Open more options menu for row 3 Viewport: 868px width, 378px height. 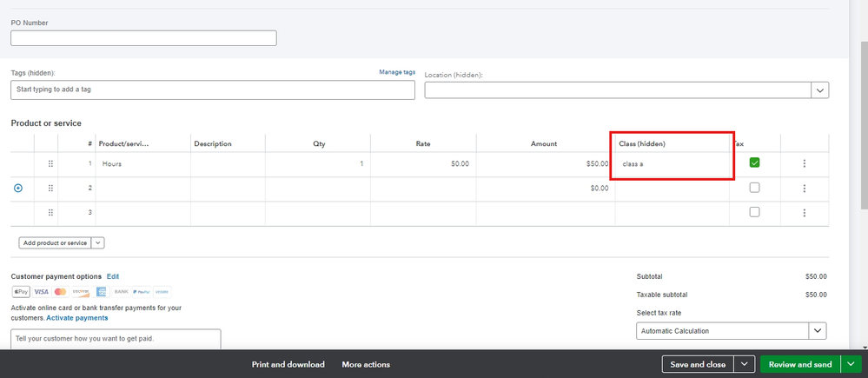coord(805,212)
